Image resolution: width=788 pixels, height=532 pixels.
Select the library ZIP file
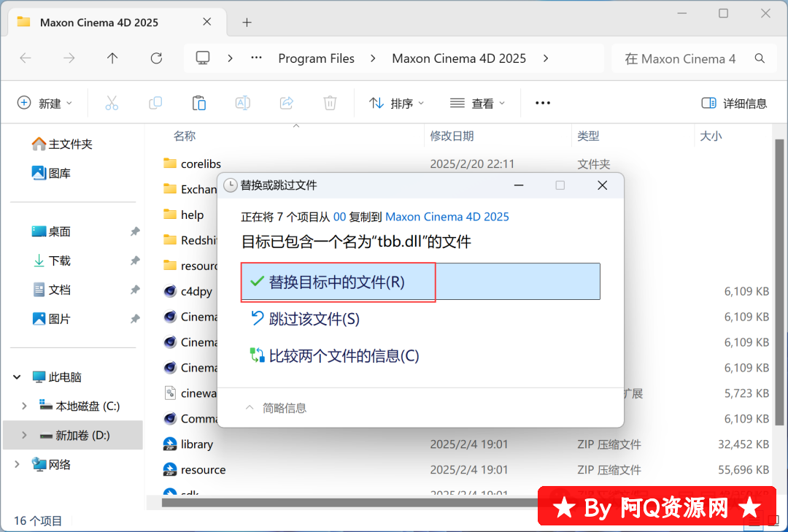(x=188, y=444)
